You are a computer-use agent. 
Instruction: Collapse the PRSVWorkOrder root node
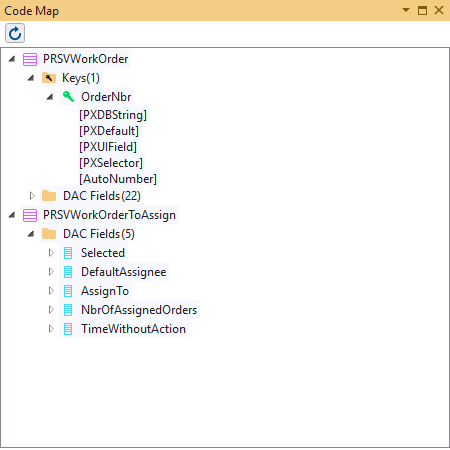coord(12,59)
